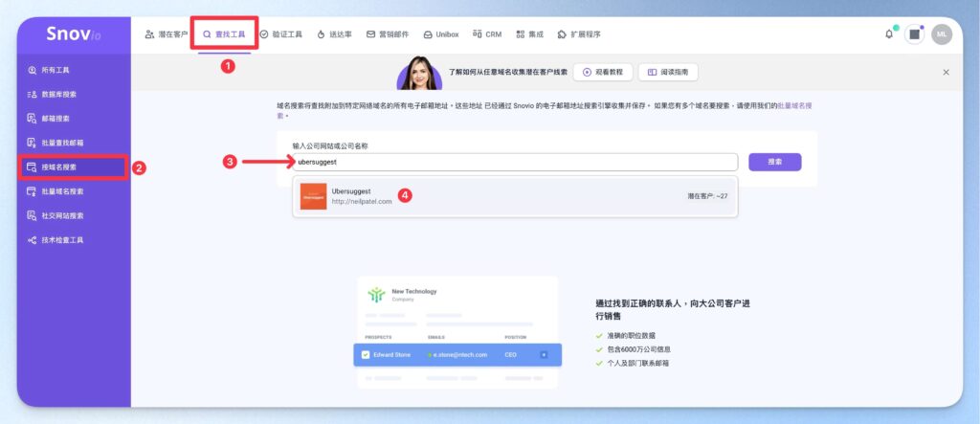Viewport: 980px width, 424px height.
Task: Click the 输入公司网站或公司名称 label
Action: [330, 145]
